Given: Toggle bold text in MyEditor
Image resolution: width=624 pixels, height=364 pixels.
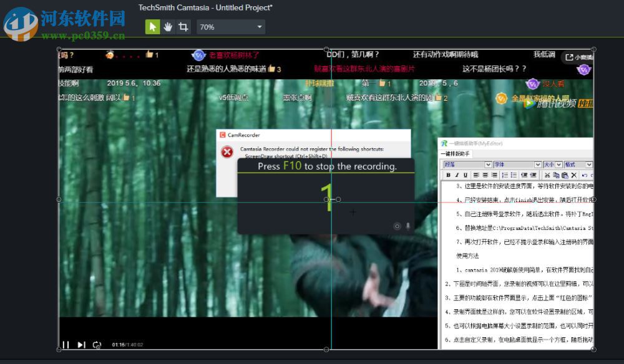Looking at the screenshot, I should [449, 175].
